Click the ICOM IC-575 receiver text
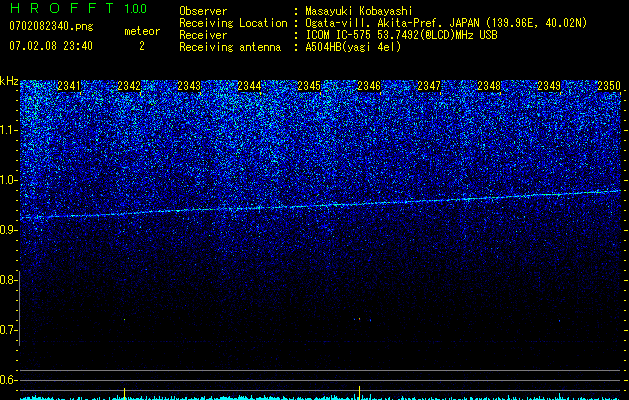Viewport: 629px width, 400px height. tap(401, 35)
